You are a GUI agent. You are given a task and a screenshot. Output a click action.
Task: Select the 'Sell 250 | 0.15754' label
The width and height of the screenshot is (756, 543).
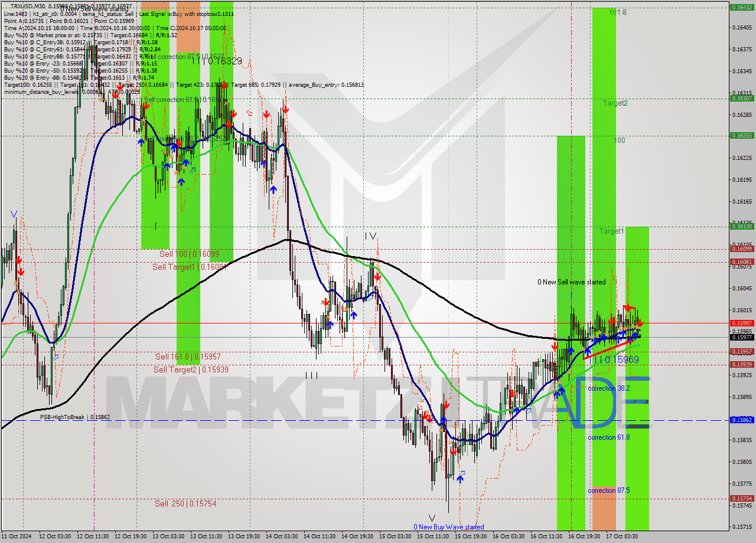pyautogui.click(x=185, y=503)
